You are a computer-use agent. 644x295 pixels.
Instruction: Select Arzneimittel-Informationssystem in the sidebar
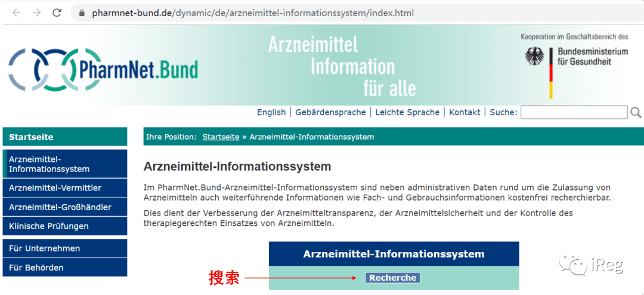click(x=65, y=164)
